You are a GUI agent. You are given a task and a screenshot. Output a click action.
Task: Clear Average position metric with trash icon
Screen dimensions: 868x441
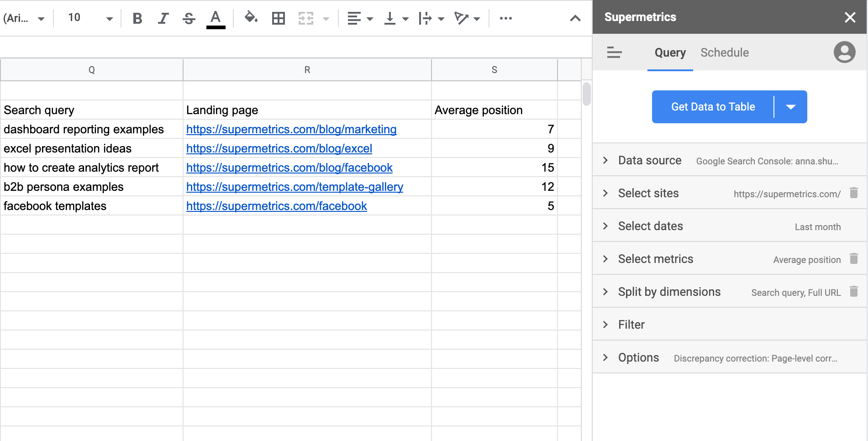(854, 258)
